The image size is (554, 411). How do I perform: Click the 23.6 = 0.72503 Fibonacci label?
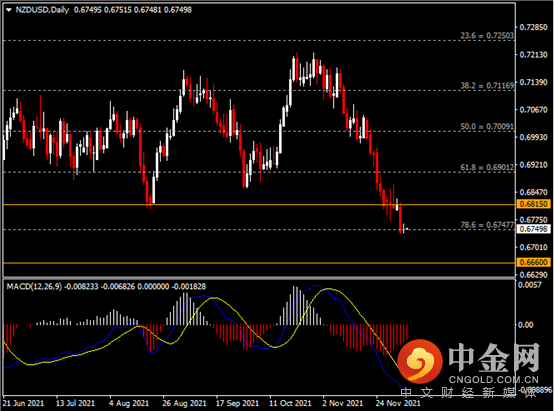click(x=487, y=35)
